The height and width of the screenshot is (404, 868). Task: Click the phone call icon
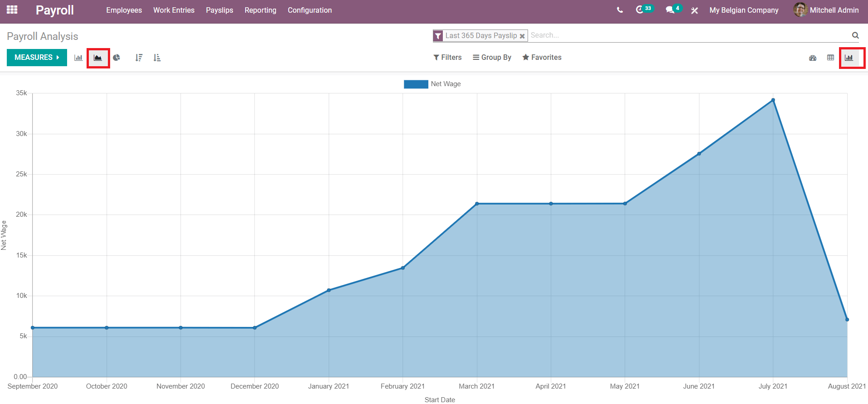pyautogui.click(x=620, y=10)
